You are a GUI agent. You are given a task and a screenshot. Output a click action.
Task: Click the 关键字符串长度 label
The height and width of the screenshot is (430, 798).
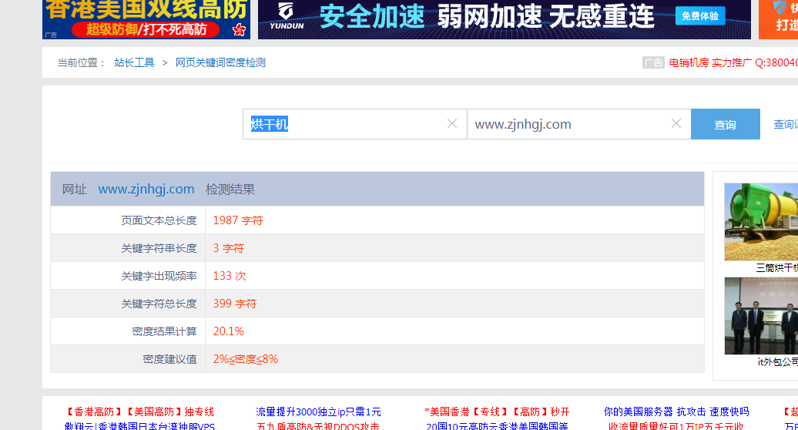(x=159, y=248)
